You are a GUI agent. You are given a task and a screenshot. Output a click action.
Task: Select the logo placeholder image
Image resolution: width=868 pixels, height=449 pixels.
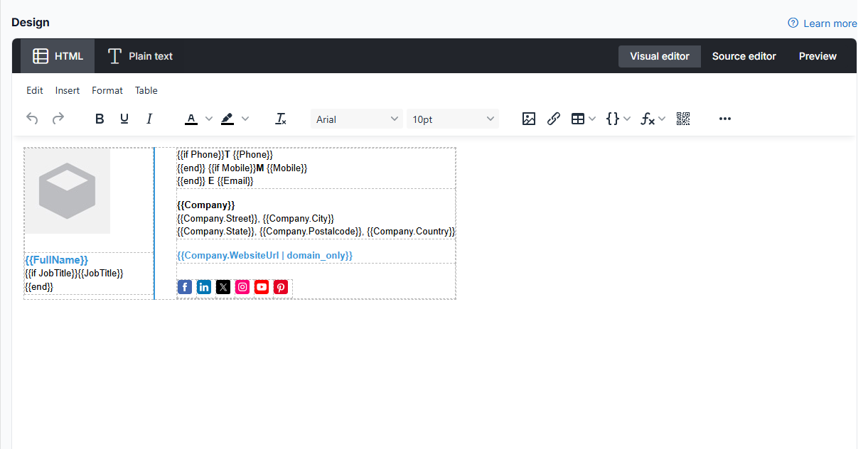tap(68, 191)
